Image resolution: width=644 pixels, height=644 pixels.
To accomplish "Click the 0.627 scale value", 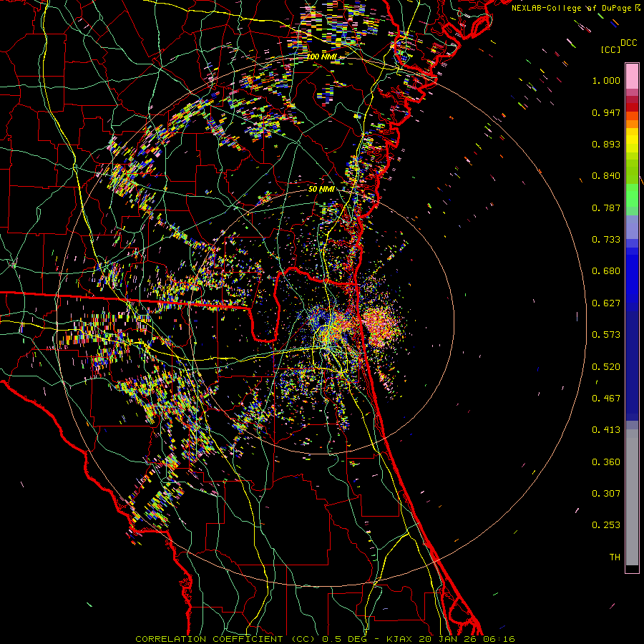I will coord(606,303).
